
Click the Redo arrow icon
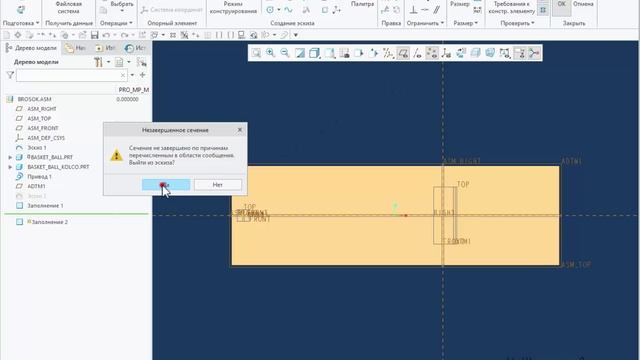(124, 35)
